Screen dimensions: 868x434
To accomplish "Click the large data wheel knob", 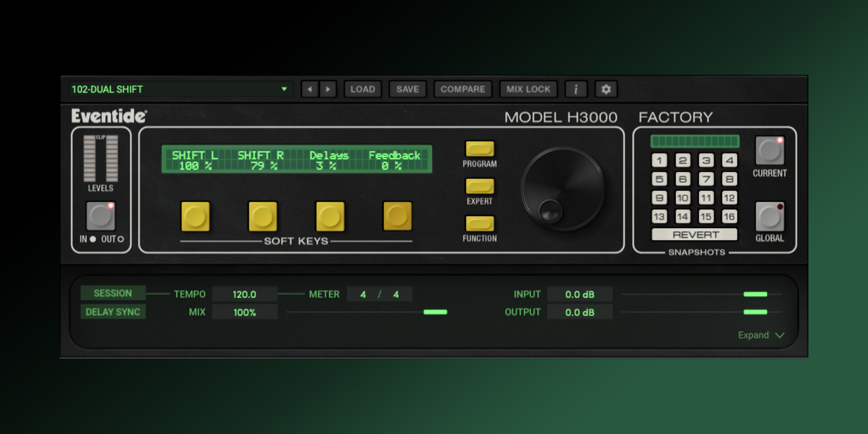I will pyautogui.click(x=563, y=189).
